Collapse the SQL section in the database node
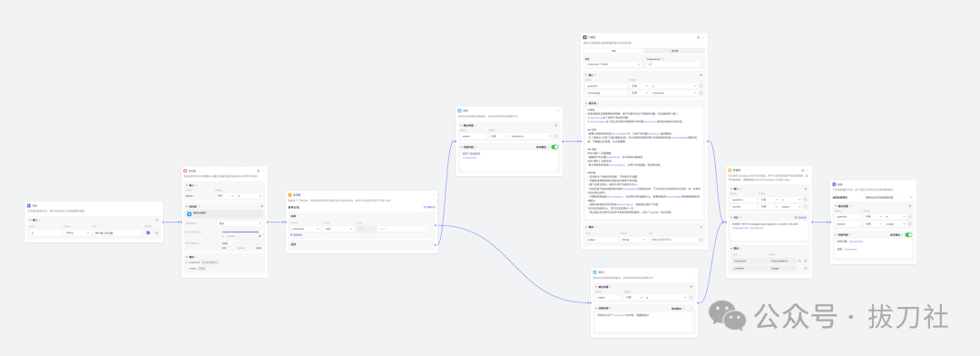Image resolution: width=980 pixels, height=356 pixels. tap(732, 217)
